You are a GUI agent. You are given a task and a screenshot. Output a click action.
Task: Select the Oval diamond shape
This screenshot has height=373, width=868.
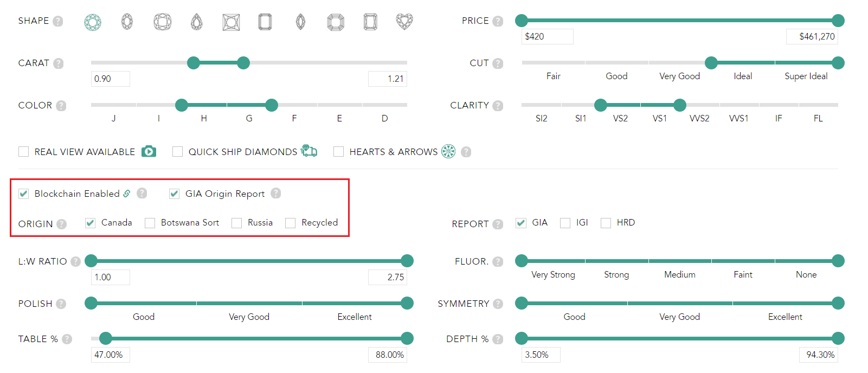point(127,22)
